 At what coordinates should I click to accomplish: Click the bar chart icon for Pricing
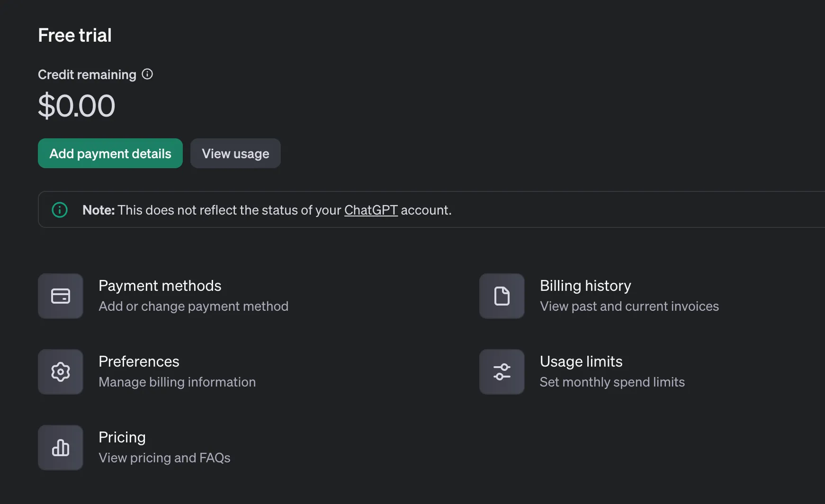61,448
